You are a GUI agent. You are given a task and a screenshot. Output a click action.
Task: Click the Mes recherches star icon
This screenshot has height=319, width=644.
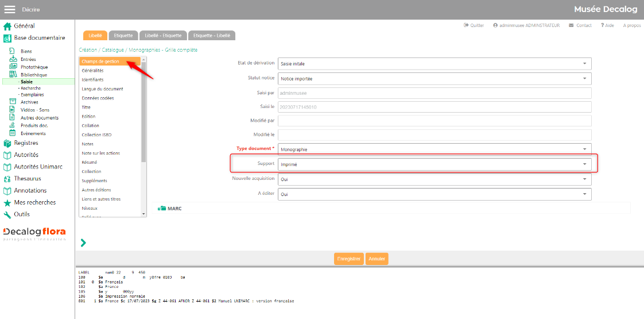[x=7, y=203]
